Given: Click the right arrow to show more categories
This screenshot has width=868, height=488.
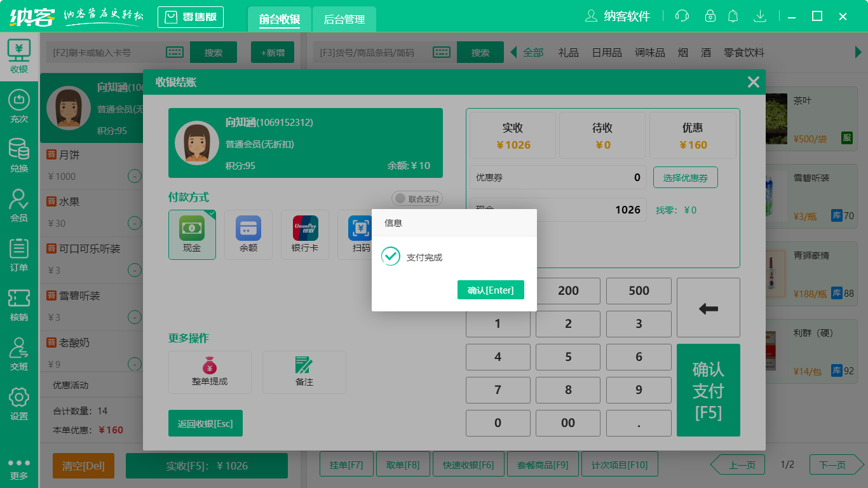Looking at the screenshot, I should coord(859,52).
